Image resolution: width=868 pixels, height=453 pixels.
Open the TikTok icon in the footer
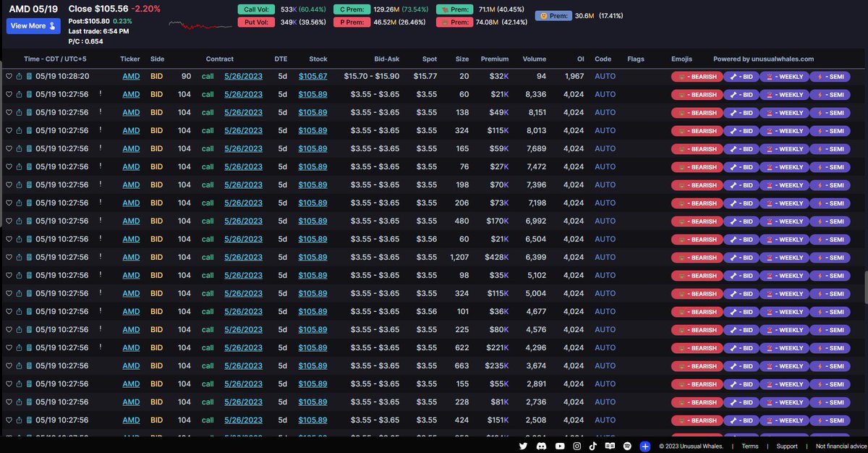click(x=592, y=446)
